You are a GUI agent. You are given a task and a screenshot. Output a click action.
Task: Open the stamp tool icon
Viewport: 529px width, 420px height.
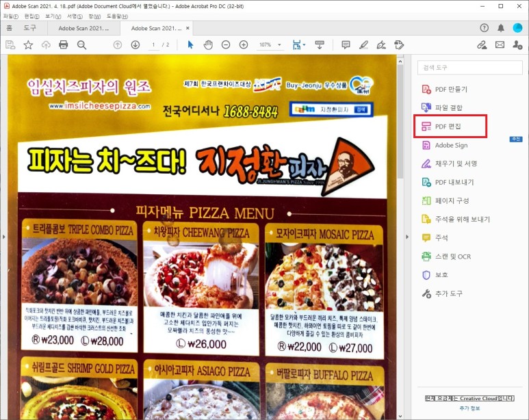pyautogui.click(x=399, y=44)
